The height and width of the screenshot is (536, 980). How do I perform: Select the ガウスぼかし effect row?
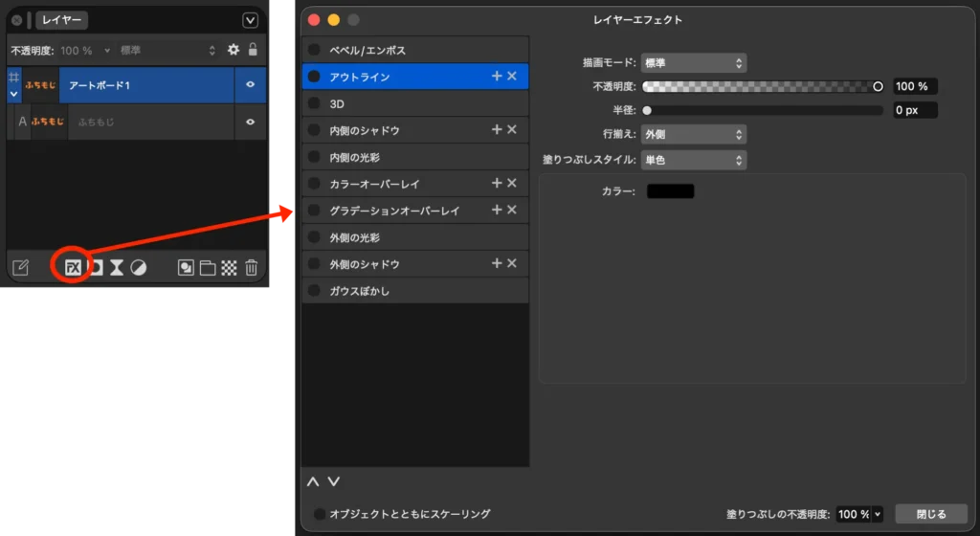[415, 290]
